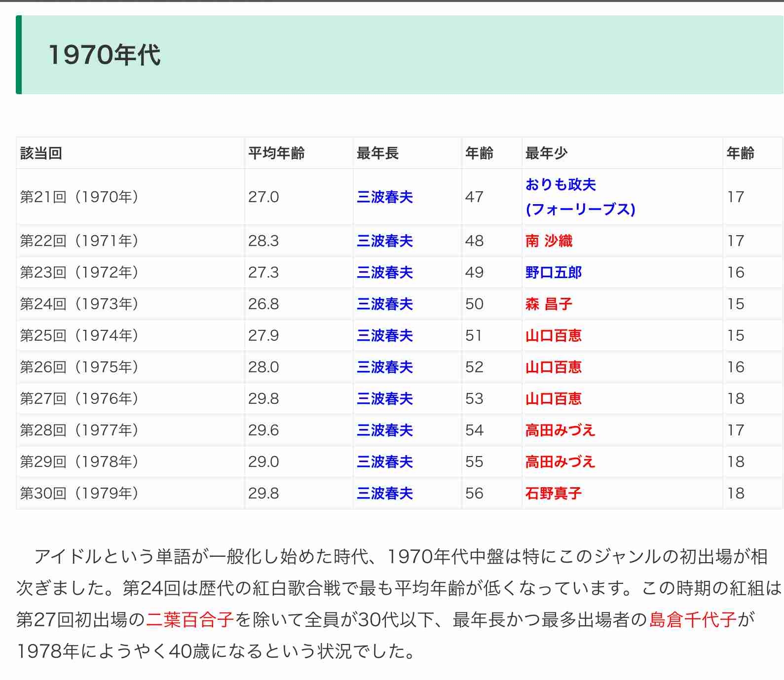Click youngest age 16 in 第23回 row

(x=736, y=273)
